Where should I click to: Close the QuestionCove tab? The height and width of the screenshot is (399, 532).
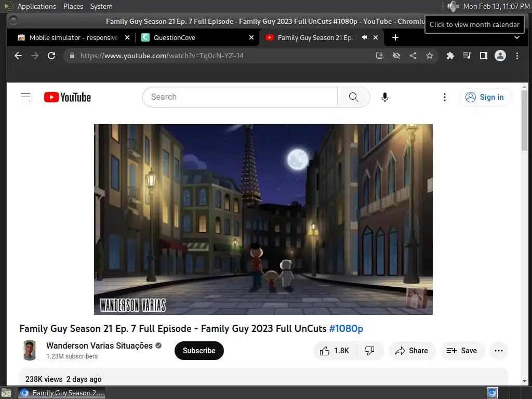(251, 37)
